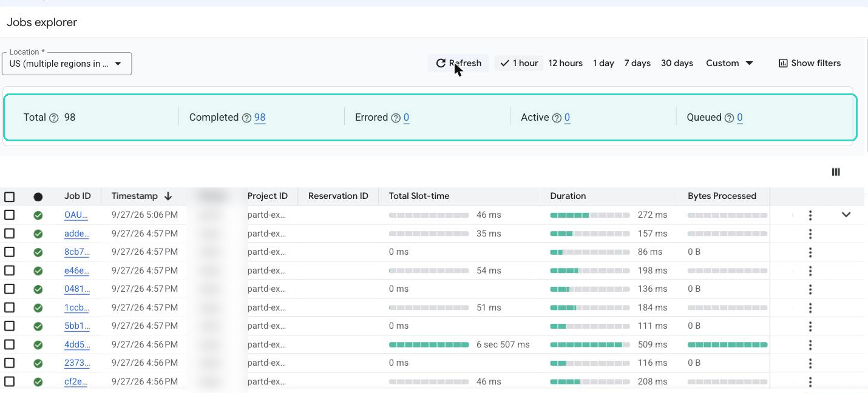868x393 pixels.
Task: Show help for Errored metric
Action: [x=396, y=118]
